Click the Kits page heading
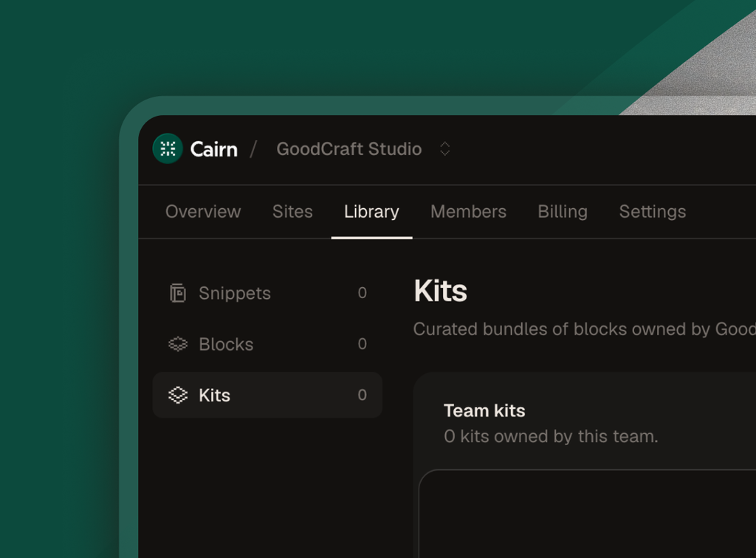The image size is (756, 558). (x=440, y=291)
